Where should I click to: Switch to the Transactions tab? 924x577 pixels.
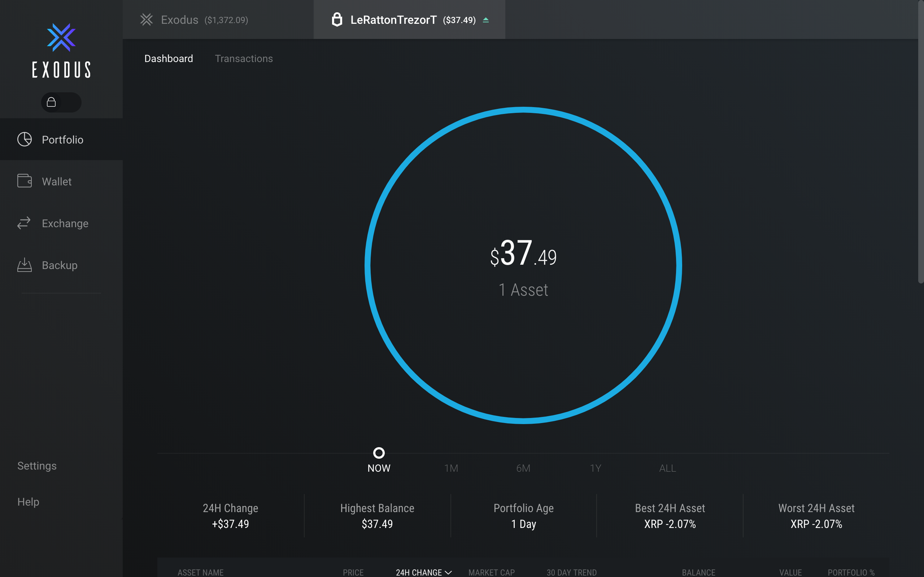(244, 58)
